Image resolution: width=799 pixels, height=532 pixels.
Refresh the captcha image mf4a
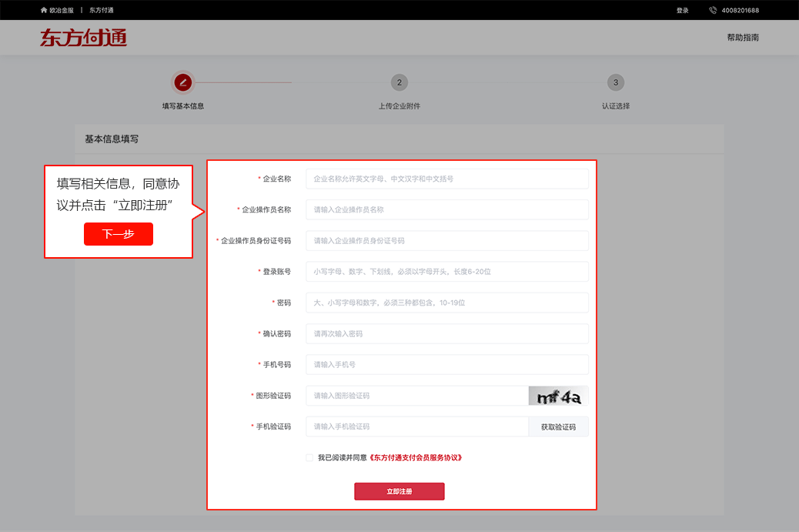(x=559, y=396)
